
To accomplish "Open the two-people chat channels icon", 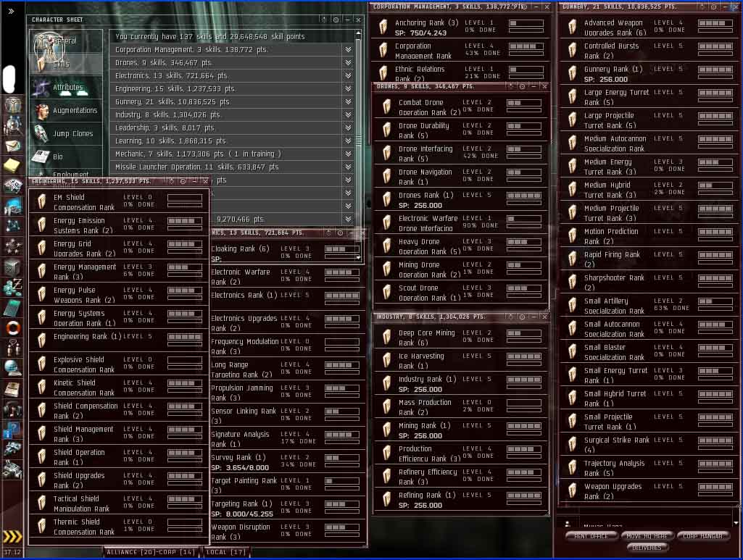I will pyautogui.click(x=13, y=348).
